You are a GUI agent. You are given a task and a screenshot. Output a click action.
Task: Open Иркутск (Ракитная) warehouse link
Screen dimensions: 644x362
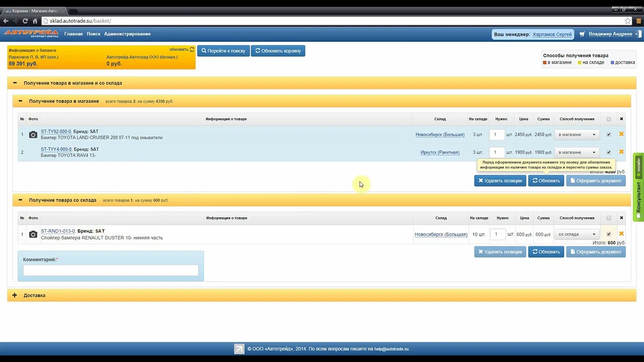pos(440,152)
